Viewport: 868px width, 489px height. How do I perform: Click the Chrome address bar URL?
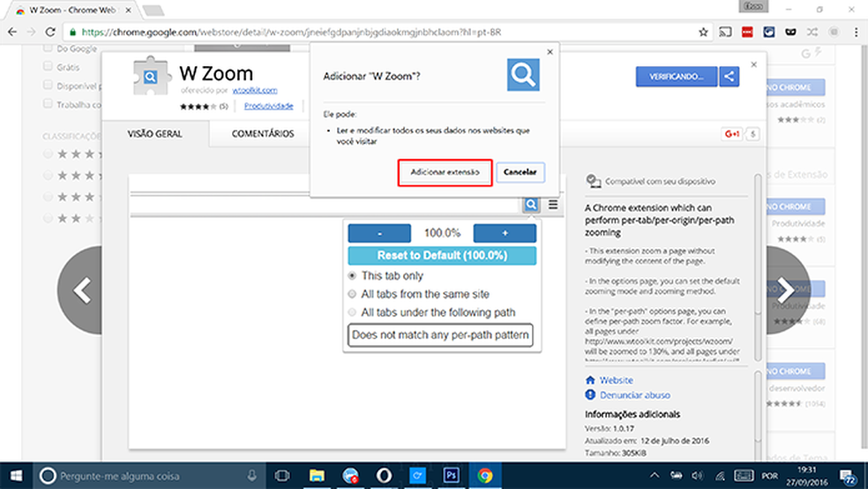coord(291,32)
